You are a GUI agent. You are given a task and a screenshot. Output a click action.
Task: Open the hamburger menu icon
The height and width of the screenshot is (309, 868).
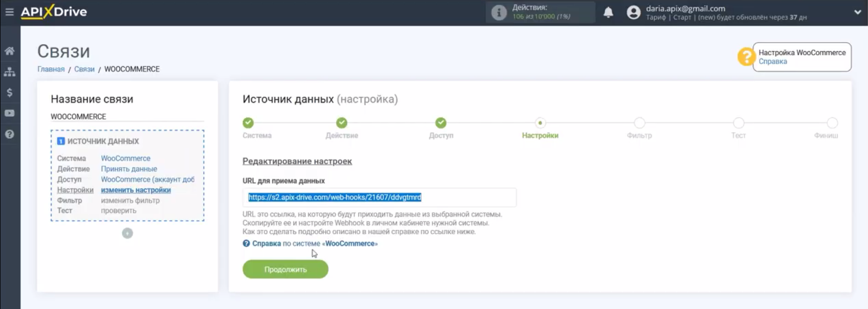coord(10,12)
